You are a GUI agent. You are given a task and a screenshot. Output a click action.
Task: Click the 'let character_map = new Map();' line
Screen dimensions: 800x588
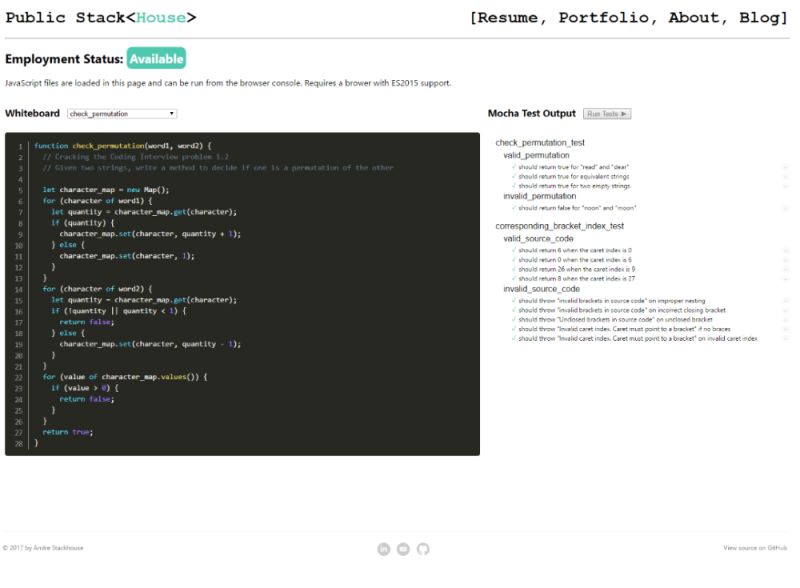pyautogui.click(x=106, y=190)
